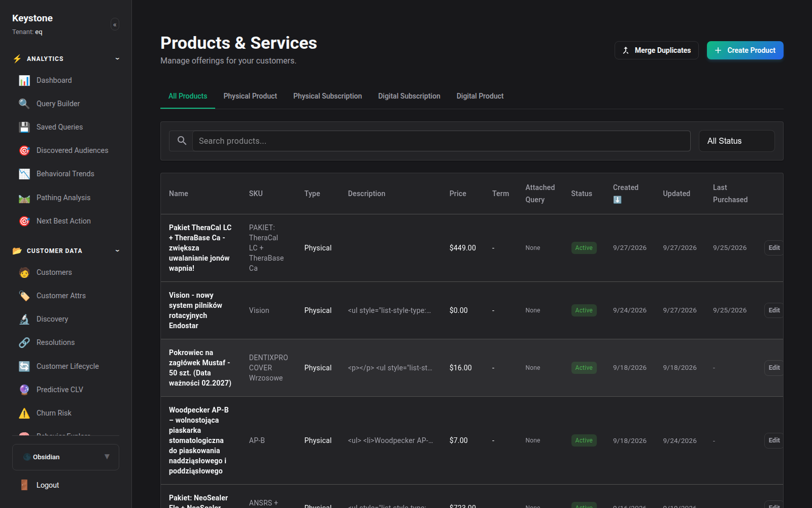Screen dimensions: 812x508
Task: Sort by the SKU column header
Action: click(x=256, y=194)
